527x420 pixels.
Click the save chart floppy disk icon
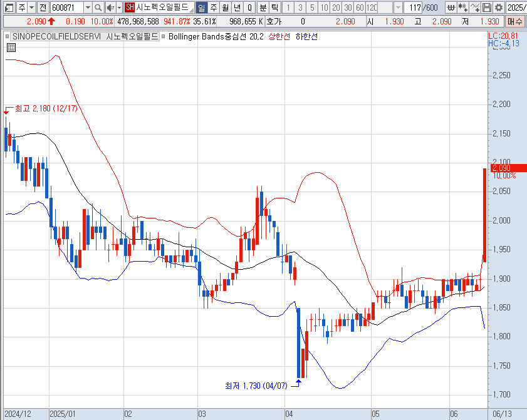[487, 8]
